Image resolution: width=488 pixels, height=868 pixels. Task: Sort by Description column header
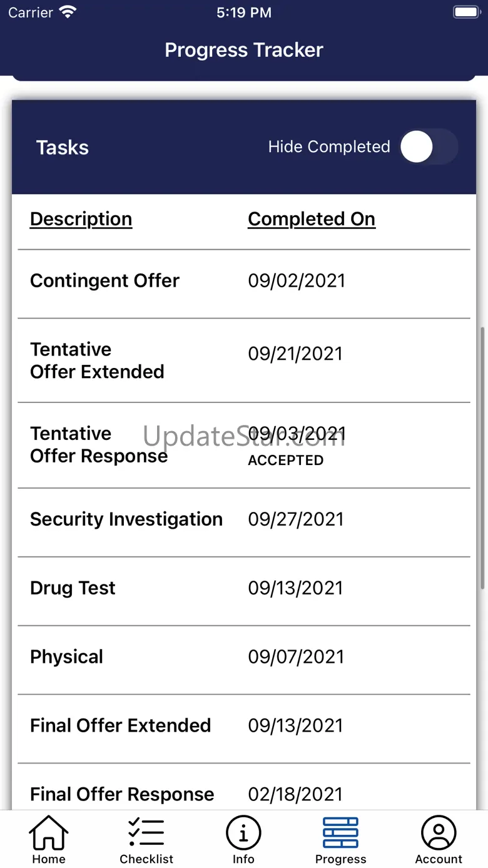[x=81, y=219]
